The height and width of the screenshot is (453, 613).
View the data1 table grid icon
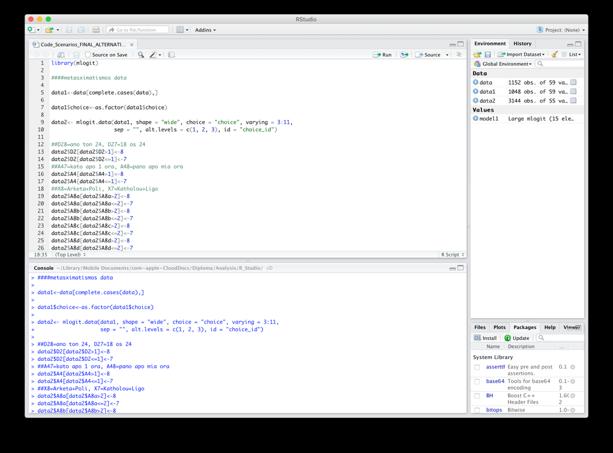click(573, 91)
